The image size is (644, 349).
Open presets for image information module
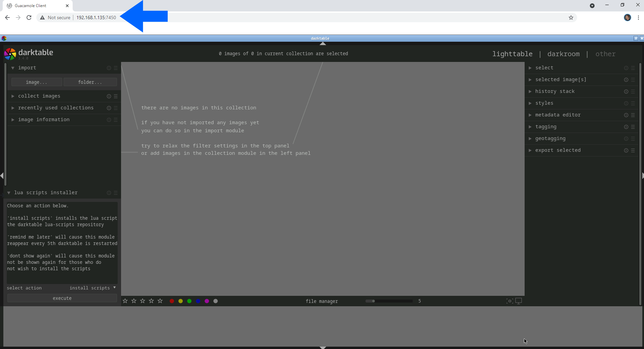click(116, 120)
